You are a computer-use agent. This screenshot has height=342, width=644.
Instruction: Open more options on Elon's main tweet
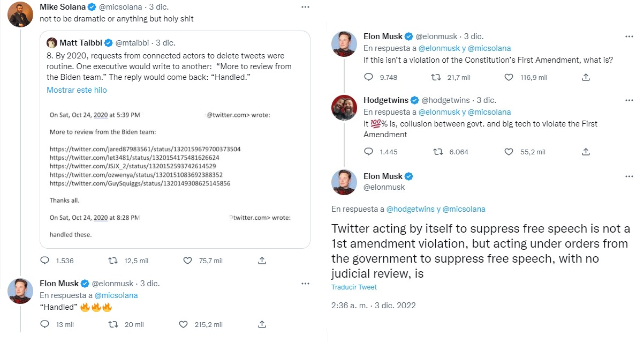click(x=629, y=176)
